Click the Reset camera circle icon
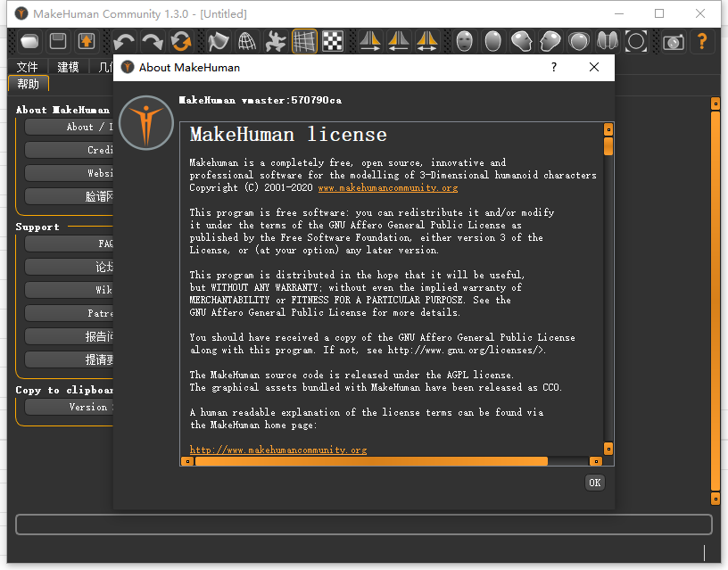Image resolution: width=728 pixels, height=570 pixels. 635,41
